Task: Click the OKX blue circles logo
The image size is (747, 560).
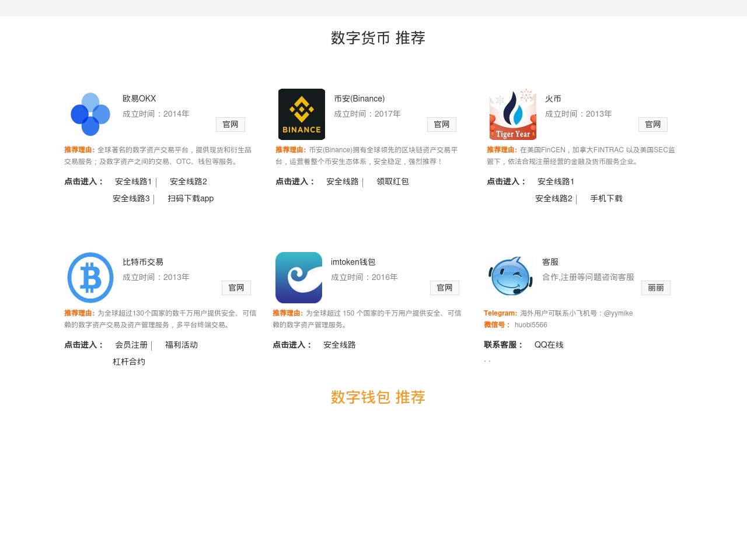Action: click(x=90, y=114)
